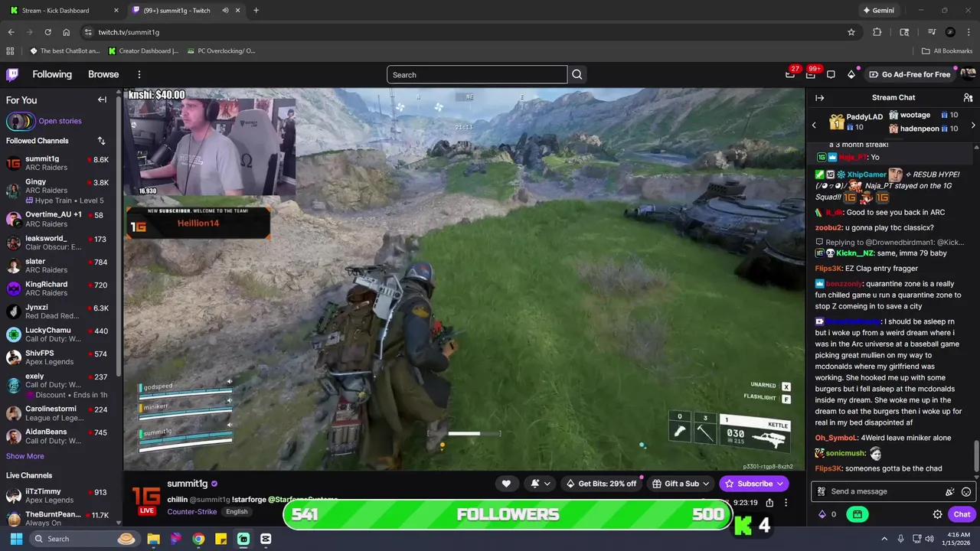
Task: Open the Prime loot crown icon
Action: [x=790, y=74]
